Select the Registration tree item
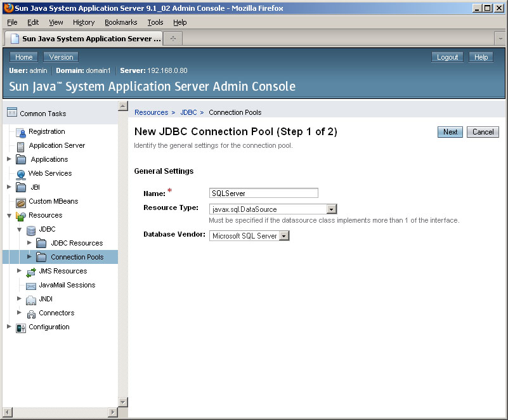 [x=47, y=131]
